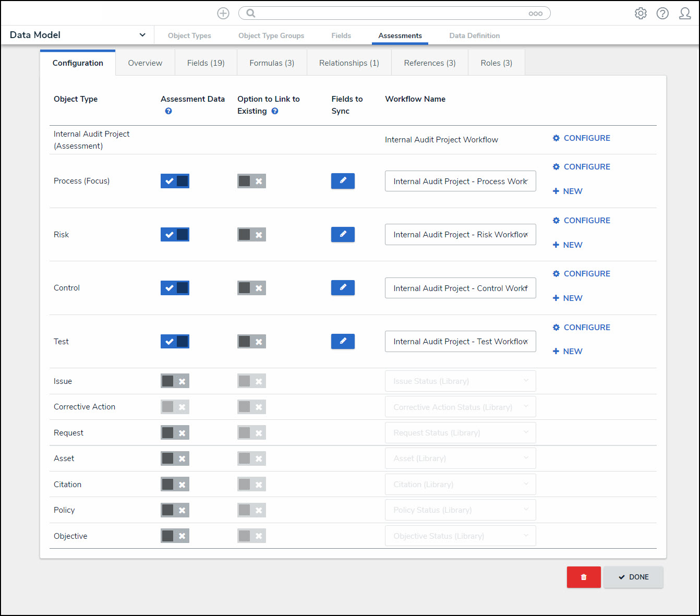Open the settings gear icon
Screen dimensions: 700x616
click(x=641, y=14)
